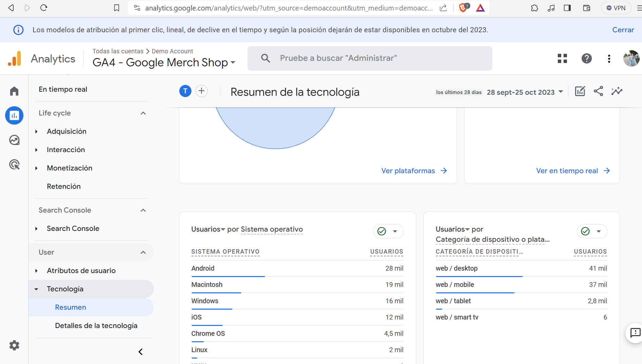
Task: Add a new comparison with plus
Action: (202, 91)
